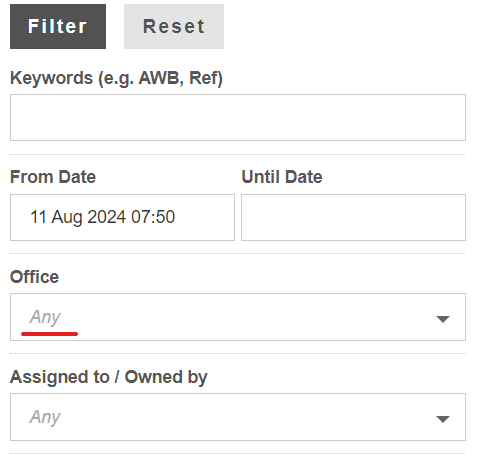Click the dark Filter button
This screenshot has height=460, width=477.
58,27
